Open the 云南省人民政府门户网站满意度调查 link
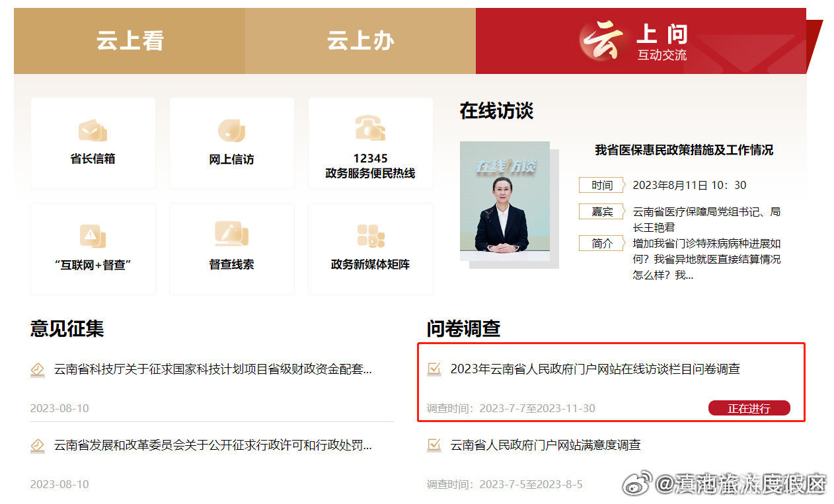 [x=545, y=445]
